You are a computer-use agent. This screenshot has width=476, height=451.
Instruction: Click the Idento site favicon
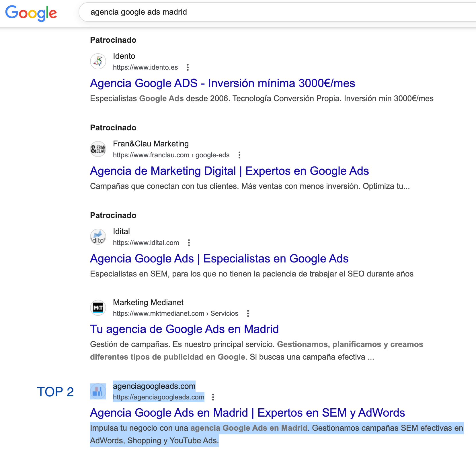[x=98, y=61]
